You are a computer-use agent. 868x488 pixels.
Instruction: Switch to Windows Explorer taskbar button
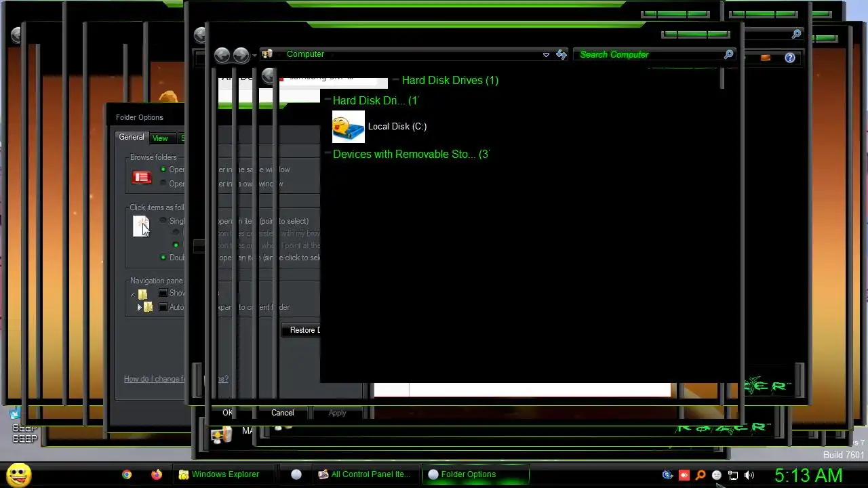[224, 474]
